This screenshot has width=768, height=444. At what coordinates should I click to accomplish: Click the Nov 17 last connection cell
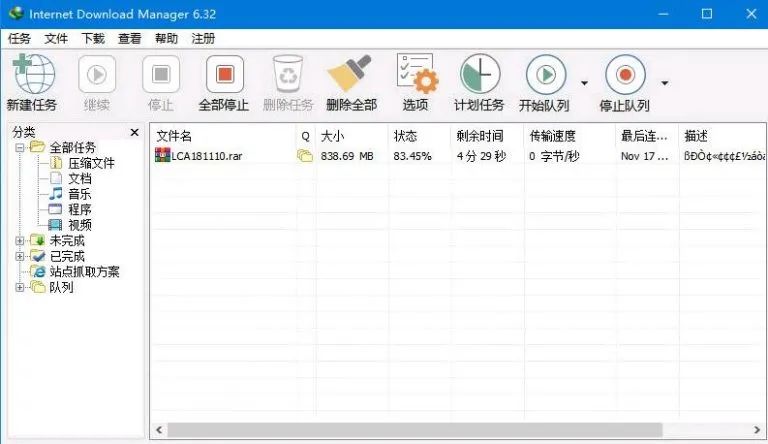pos(645,156)
